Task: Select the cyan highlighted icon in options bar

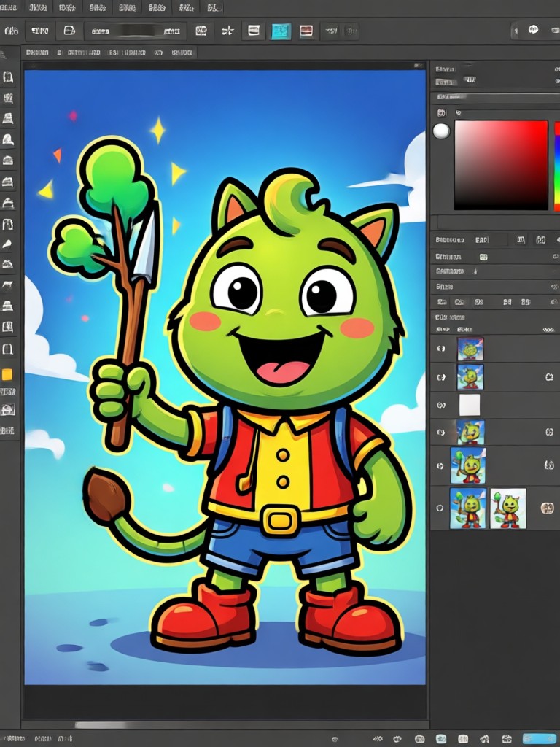Action: [x=281, y=31]
